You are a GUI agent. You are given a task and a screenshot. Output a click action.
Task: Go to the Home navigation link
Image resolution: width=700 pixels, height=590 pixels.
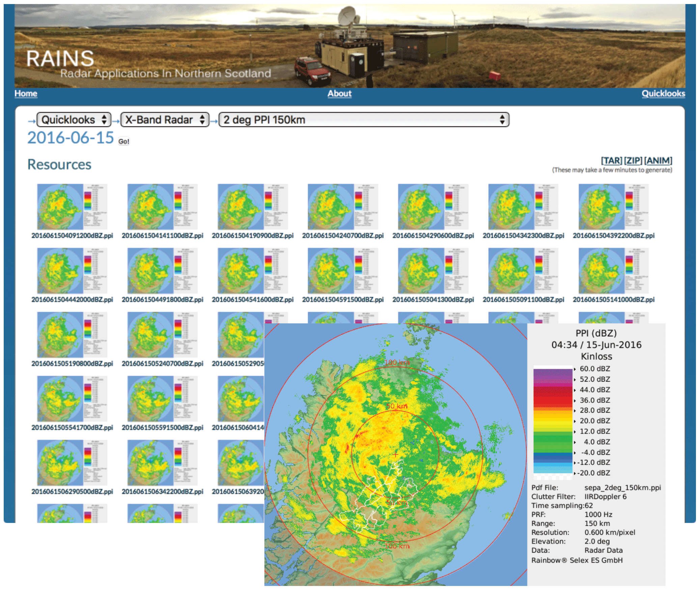[x=26, y=93]
